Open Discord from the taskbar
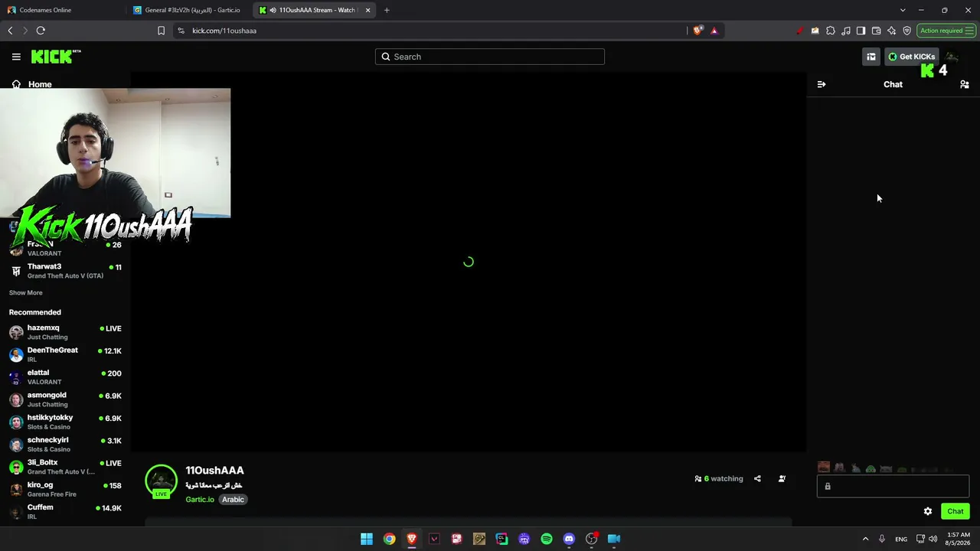 coord(569,539)
